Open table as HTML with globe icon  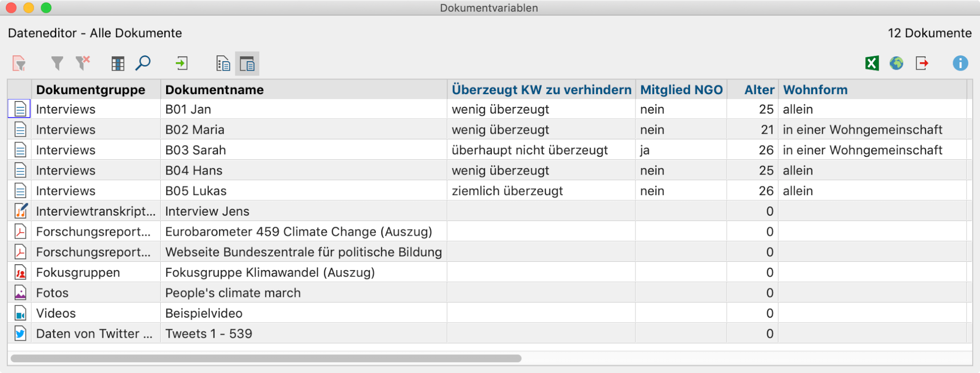click(x=897, y=63)
